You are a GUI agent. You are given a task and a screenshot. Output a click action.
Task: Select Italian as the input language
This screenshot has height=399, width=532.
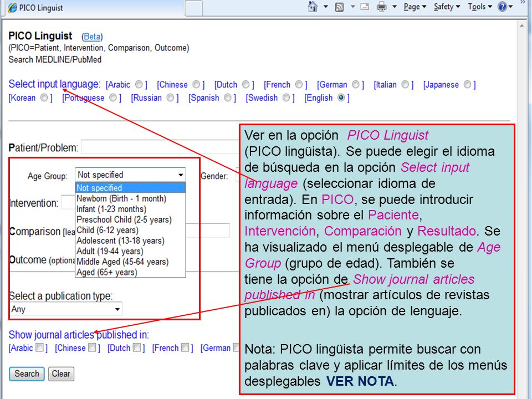tap(405, 84)
